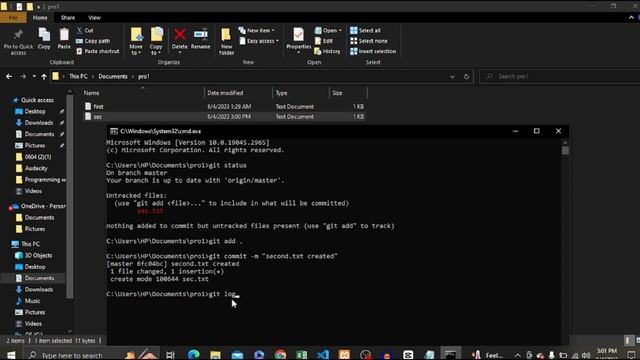Open 3D Objects in navigation pane
Viewport: 640px width, 360px height.
(x=38, y=256)
